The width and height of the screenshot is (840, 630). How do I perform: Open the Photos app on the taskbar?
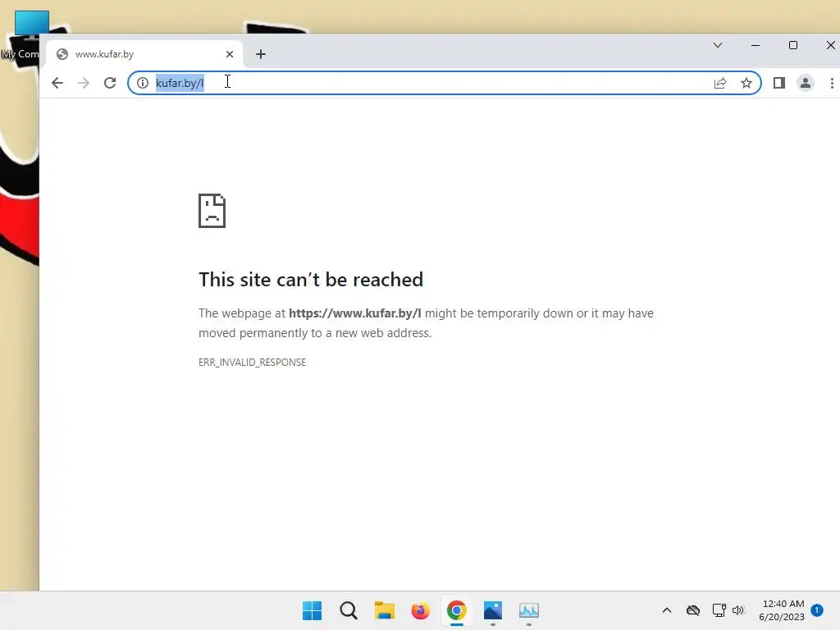(493, 610)
